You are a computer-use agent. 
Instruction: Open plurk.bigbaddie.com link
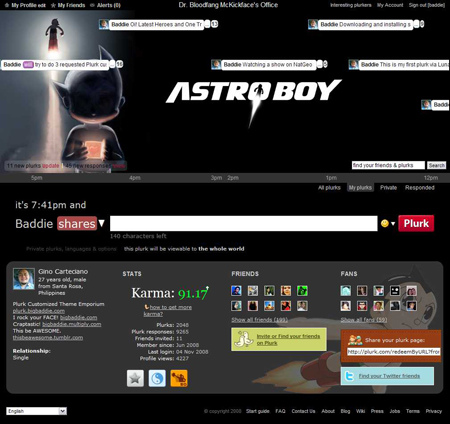[x=39, y=311]
